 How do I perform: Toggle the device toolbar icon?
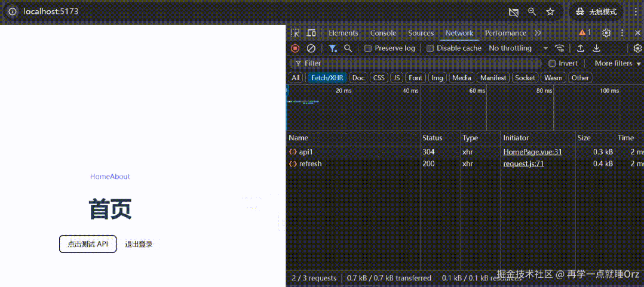(x=311, y=33)
